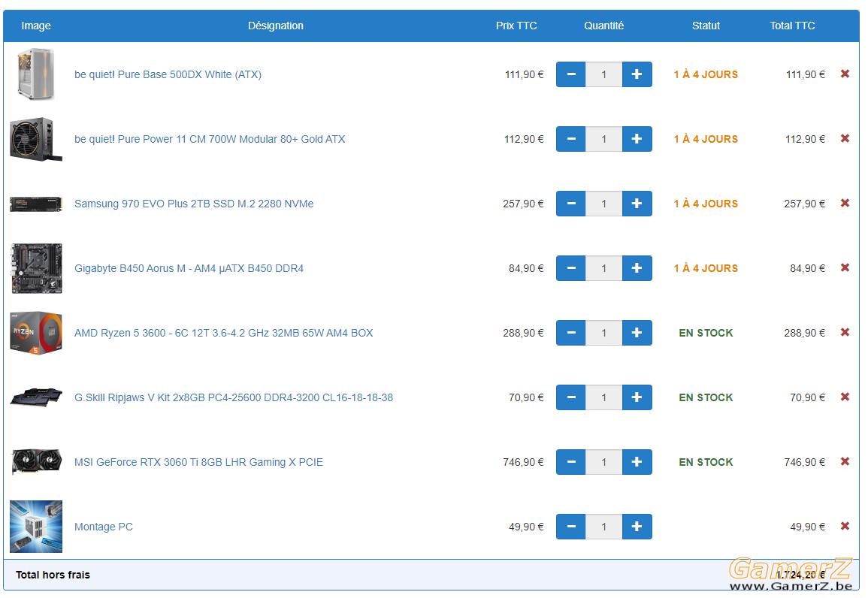Increase MSI GeForce RTX 3060 Ti quantity
Screen dimensions: 868x598
coord(637,462)
